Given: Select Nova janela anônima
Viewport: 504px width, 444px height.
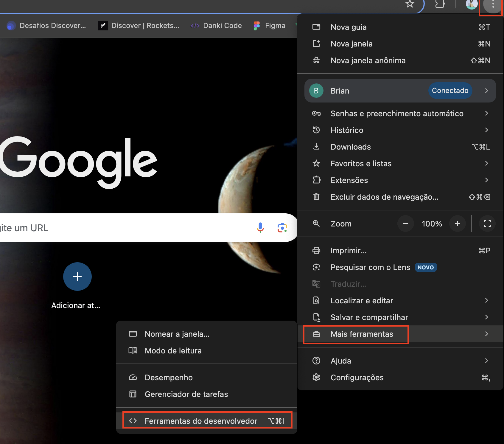Looking at the screenshot, I should 368,60.
